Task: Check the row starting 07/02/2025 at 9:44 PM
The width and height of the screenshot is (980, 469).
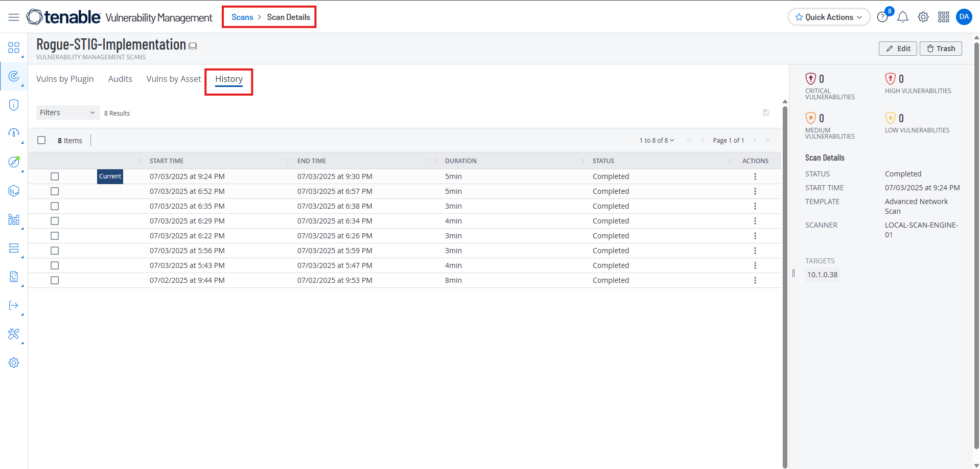Action: (x=55, y=280)
